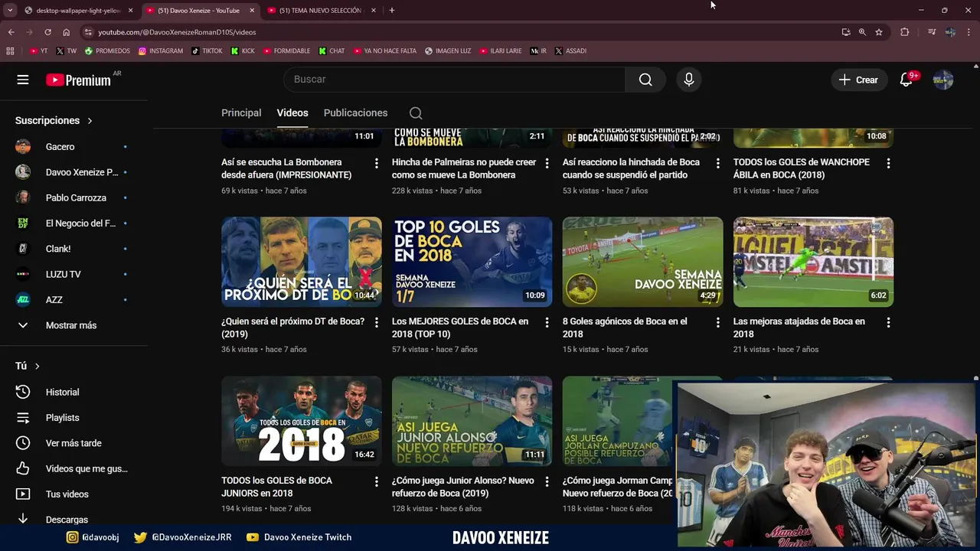The width and height of the screenshot is (980, 551).
Task: Open the PROMIEDOS bookmark
Action: click(x=108, y=51)
